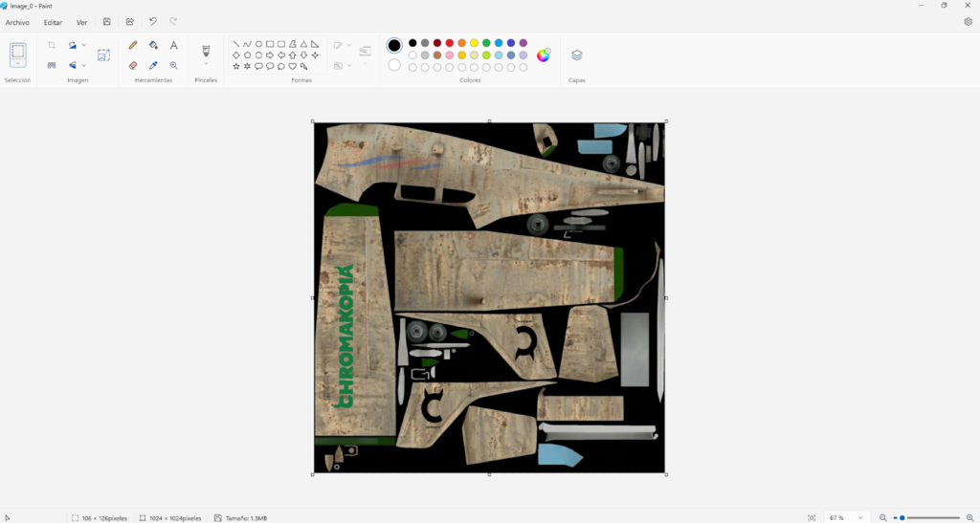Open the Ver menu
This screenshot has width=980, height=523.
(82, 22)
